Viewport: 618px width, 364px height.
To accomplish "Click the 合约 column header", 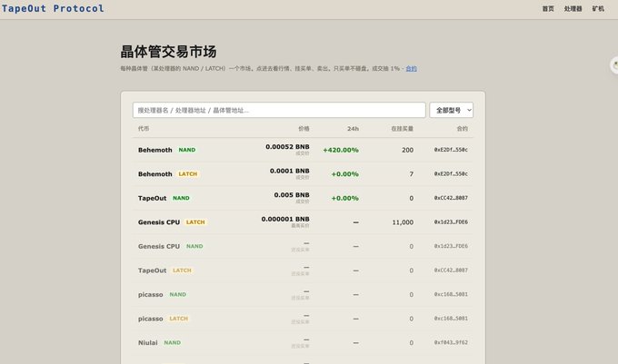I will 462,129.
